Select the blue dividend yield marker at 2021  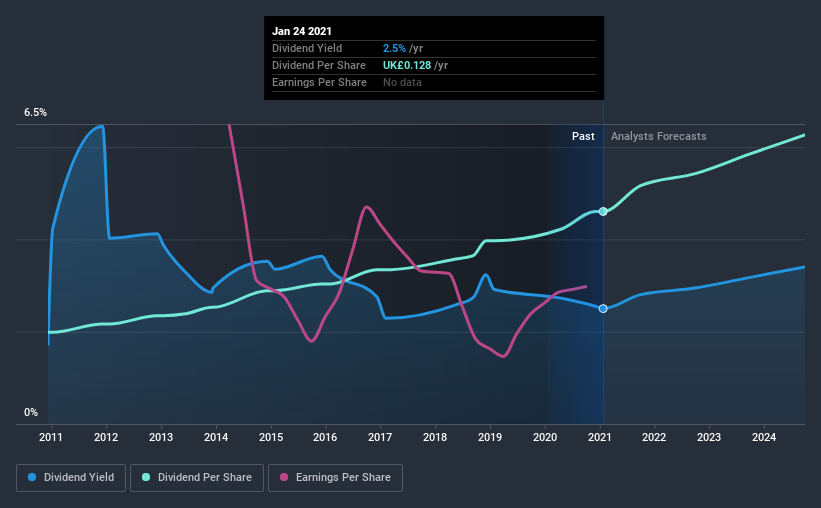click(603, 308)
